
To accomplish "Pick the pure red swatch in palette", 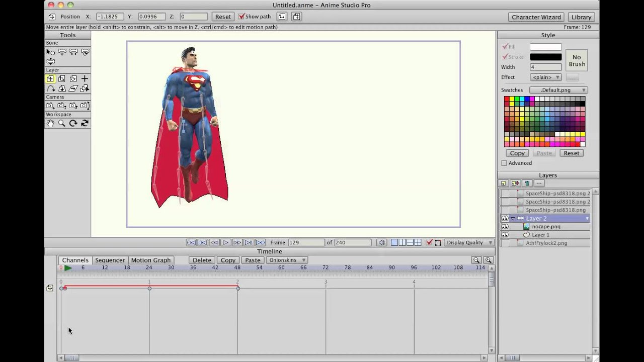I will point(507,100).
